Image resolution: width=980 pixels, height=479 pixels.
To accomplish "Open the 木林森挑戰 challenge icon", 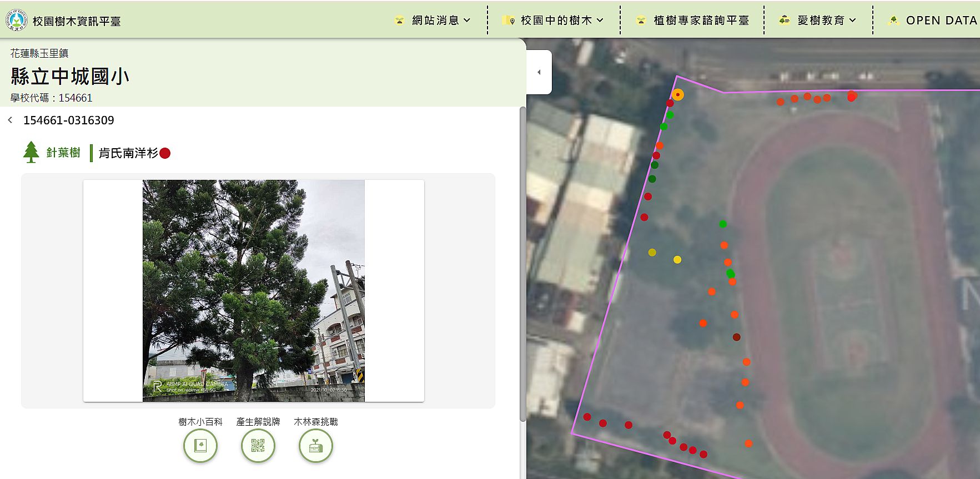I will [x=315, y=445].
